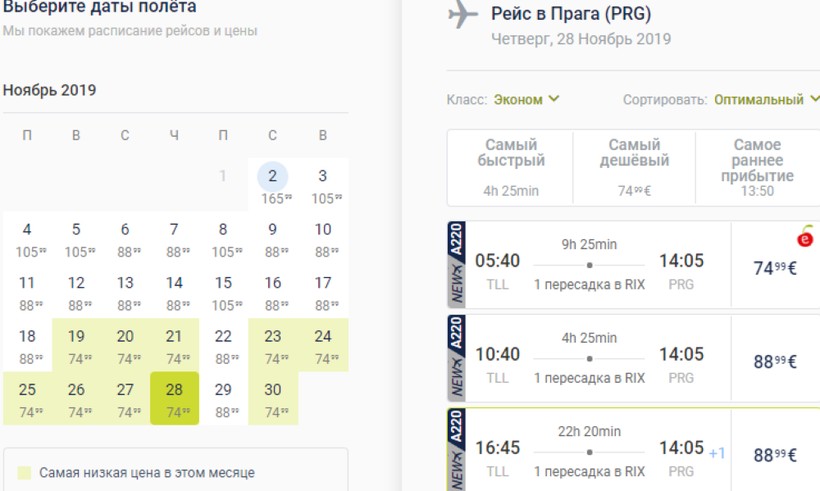820x491 pixels.
Task: Select November 15 priced at 105
Action: (x=223, y=292)
